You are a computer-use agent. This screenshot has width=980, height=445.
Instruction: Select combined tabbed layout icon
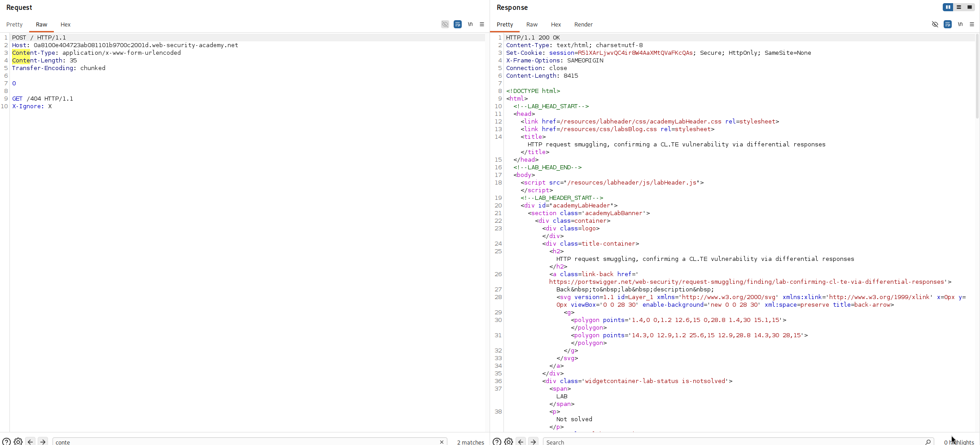coord(970,7)
